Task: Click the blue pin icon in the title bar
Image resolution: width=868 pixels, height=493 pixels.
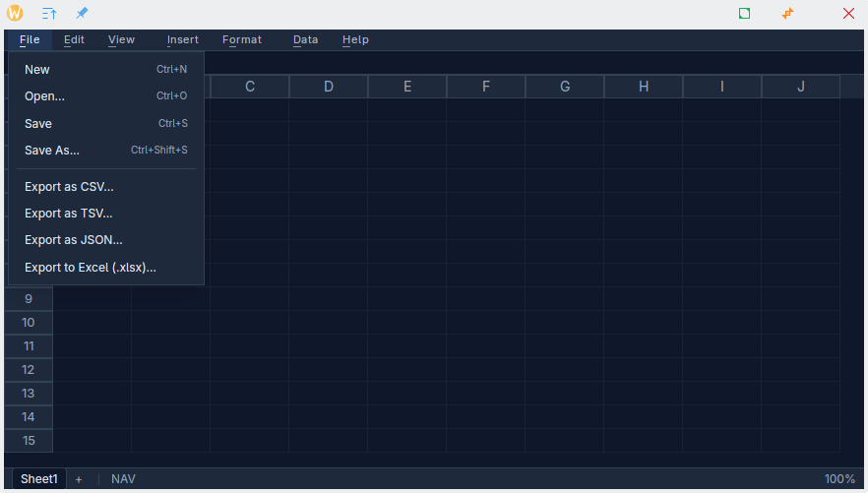Action: point(82,14)
